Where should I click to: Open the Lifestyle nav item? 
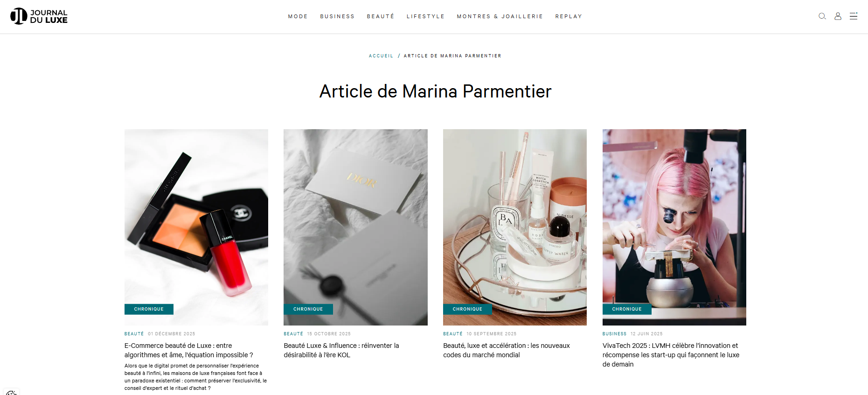[x=425, y=16]
